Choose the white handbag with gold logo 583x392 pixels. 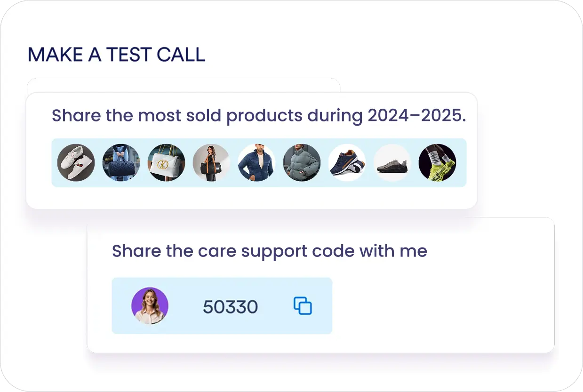tap(167, 163)
